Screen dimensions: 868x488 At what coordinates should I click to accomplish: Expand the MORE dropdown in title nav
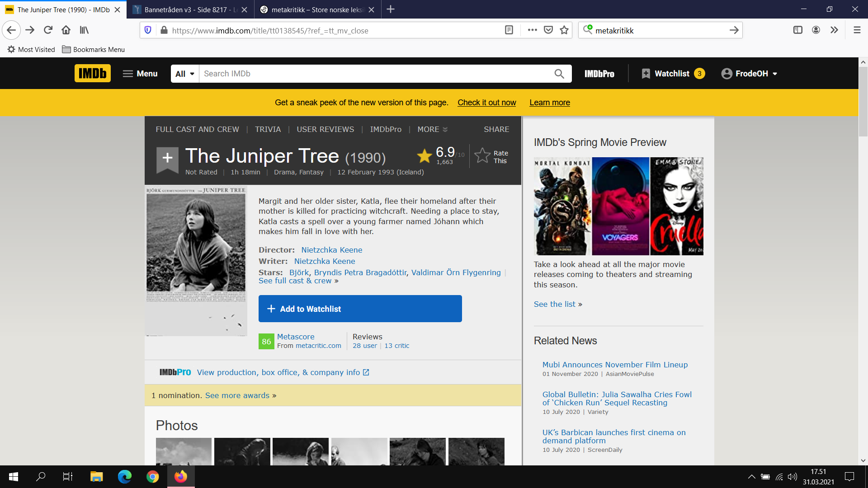coord(432,129)
